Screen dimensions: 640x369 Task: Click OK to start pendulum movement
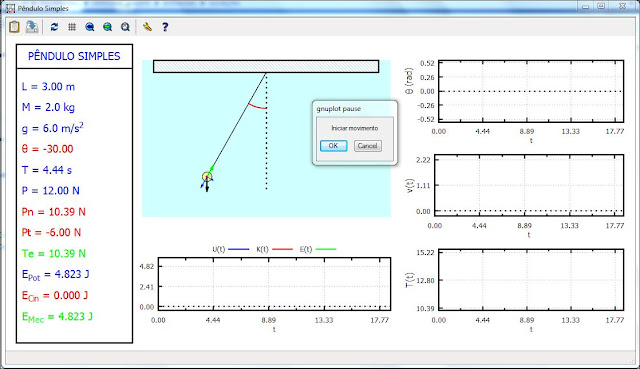[x=333, y=146]
